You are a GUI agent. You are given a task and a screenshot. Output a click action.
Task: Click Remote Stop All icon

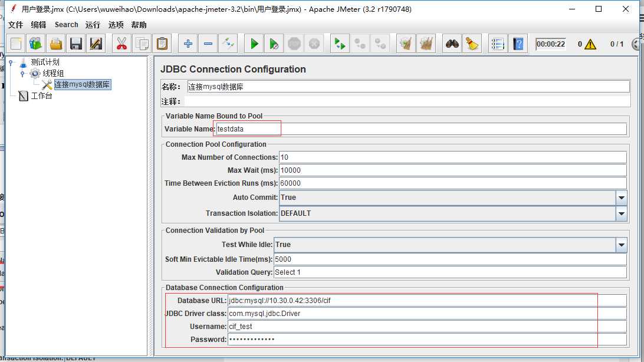tap(360, 44)
